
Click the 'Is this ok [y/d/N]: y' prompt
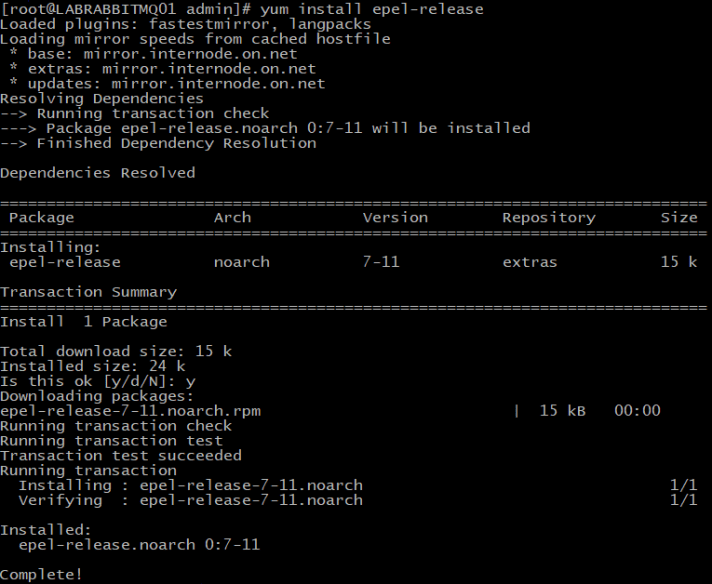98,381
